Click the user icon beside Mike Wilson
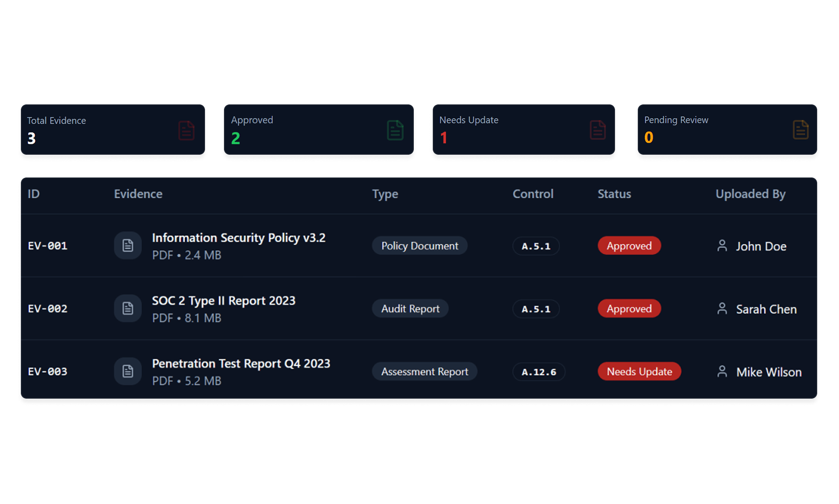Screen dimensions: 839x504 (722, 371)
